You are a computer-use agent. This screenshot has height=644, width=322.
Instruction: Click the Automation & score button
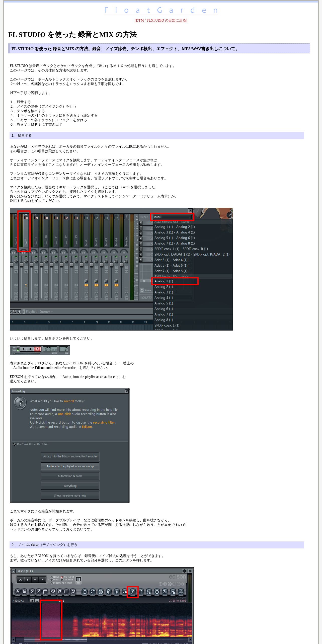[x=70, y=476]
